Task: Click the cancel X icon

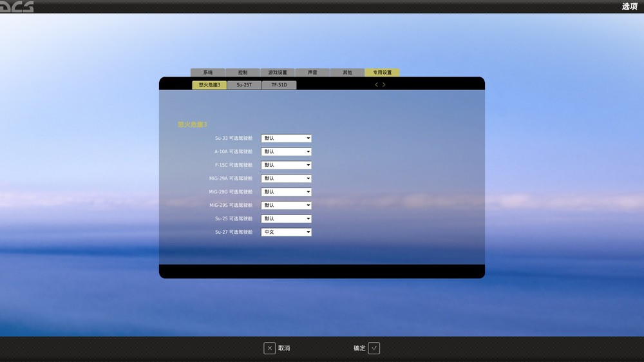Action: tap(269, 348)
